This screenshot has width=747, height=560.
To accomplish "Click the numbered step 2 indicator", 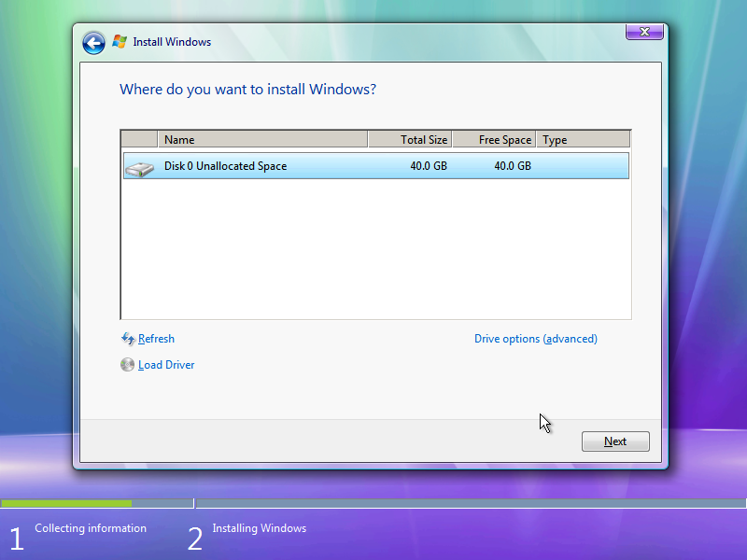I will coord(195,537).
